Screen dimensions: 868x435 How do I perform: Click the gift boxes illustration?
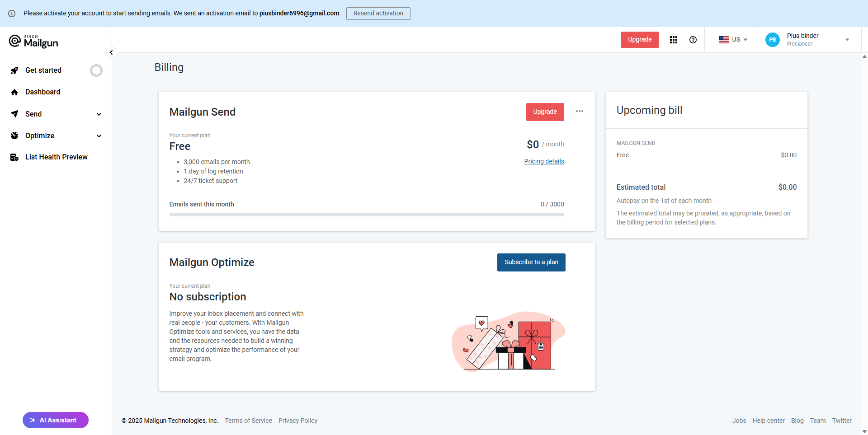tap(509, 341)
